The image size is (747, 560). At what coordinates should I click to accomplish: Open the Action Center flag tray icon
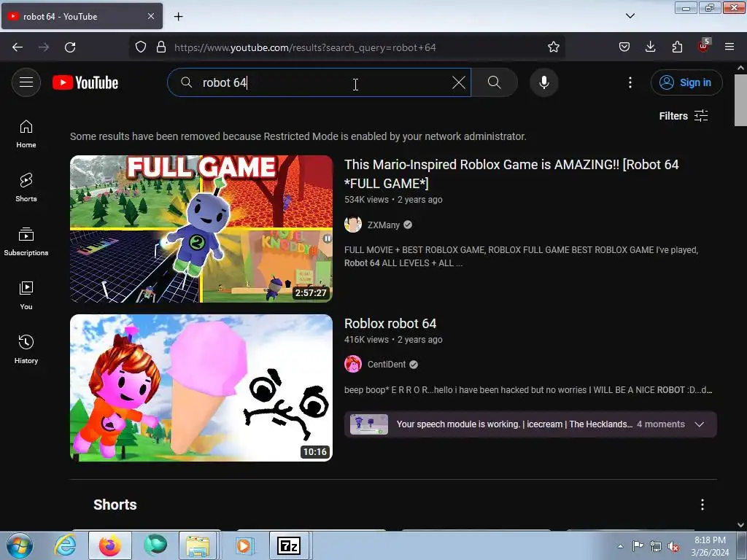(638, 546)
